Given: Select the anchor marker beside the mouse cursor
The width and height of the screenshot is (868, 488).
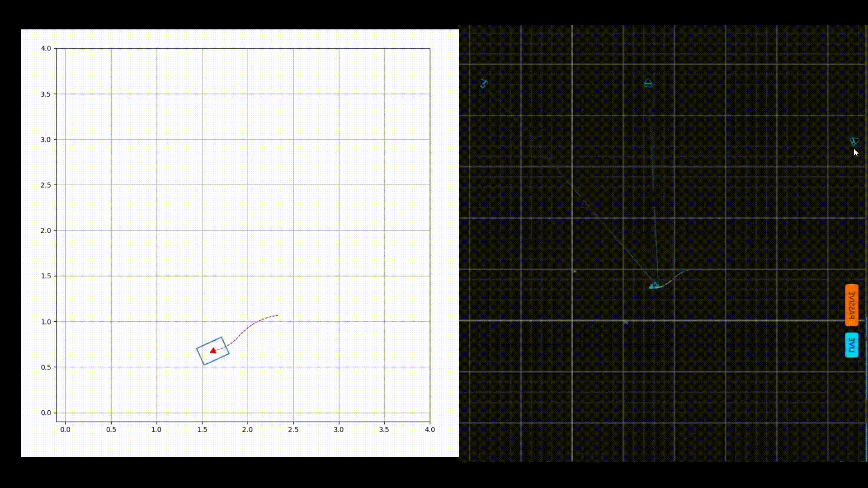Looking at the screenshot, I should tap(854, 141).
